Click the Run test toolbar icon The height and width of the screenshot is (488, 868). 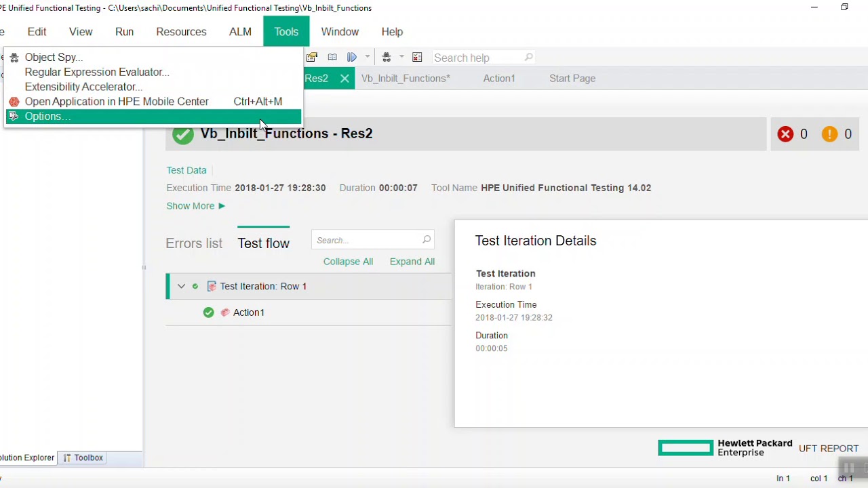352,58
